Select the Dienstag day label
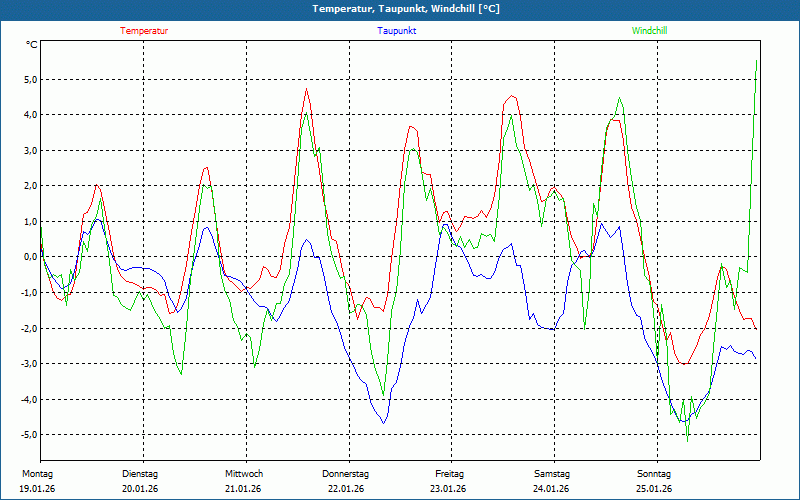Viewport: 800px width, 500px height. click(x=140, y=474)
